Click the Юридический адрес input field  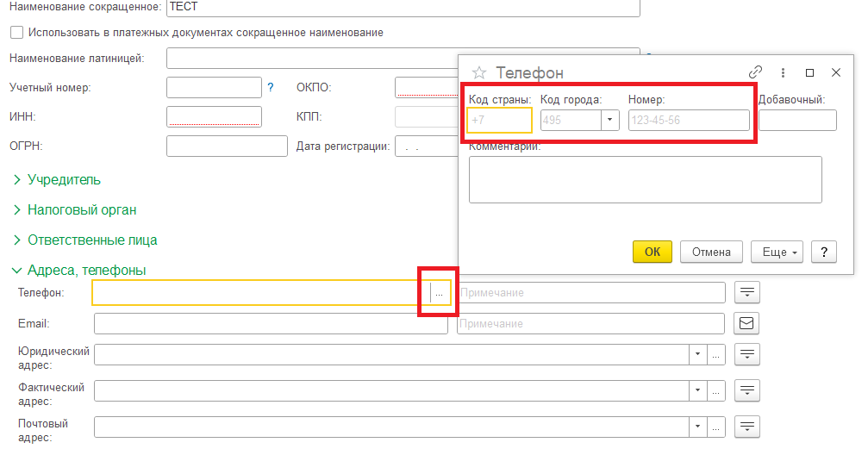pyautogui.click(x=391, y=355)
